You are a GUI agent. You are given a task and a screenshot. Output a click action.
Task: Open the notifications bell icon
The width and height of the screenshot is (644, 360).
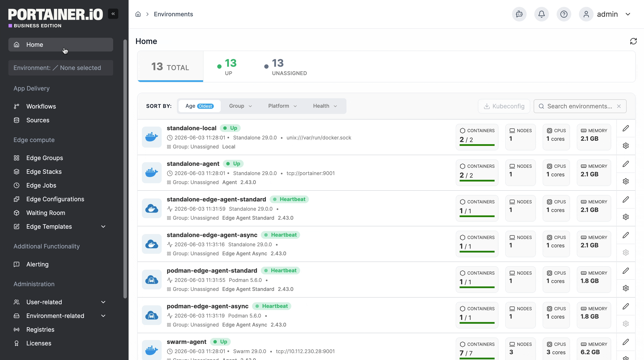(541, 14)
